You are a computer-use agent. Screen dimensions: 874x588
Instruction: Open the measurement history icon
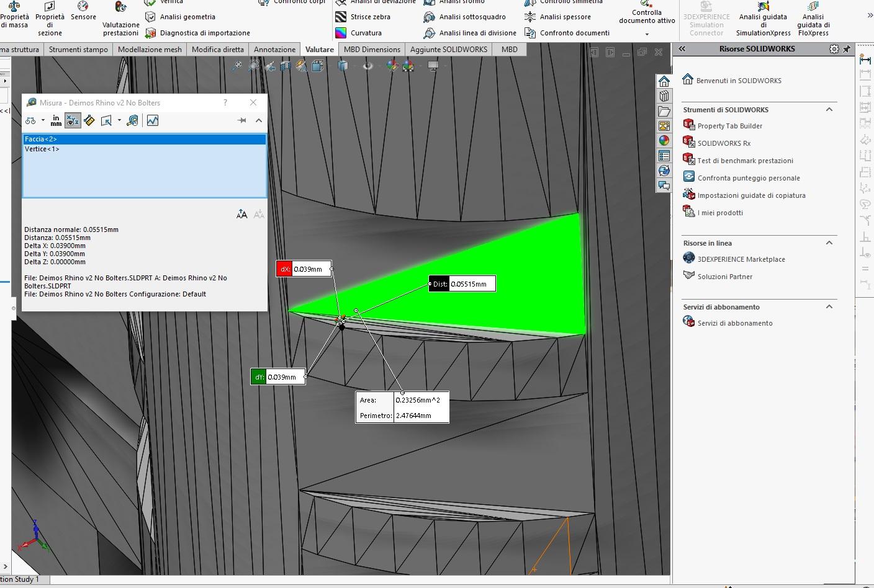pos(132,120)
